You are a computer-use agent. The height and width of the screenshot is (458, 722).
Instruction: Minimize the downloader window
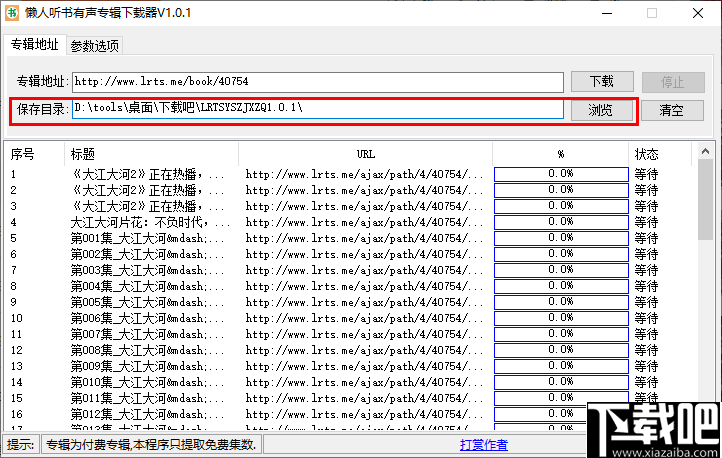[607, 13]
